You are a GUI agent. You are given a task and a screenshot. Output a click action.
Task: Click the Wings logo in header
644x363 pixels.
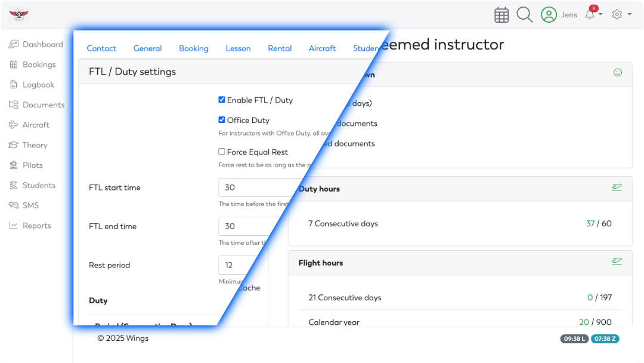coord(19,15)
